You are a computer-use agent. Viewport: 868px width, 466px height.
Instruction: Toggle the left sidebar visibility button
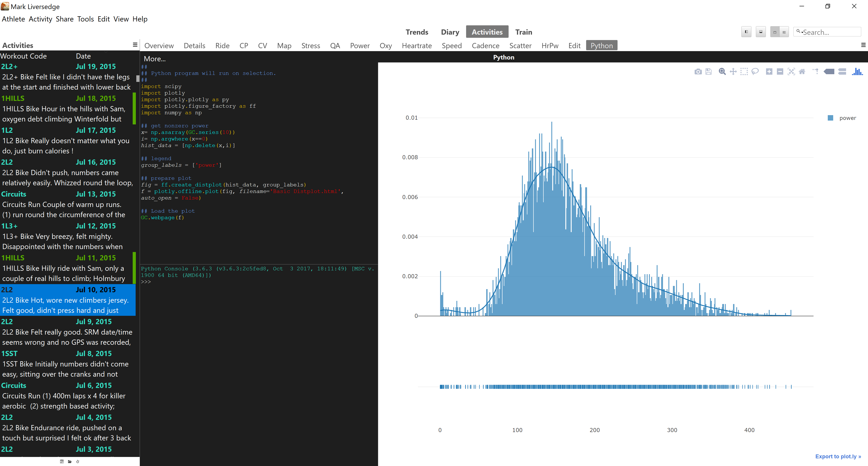pyautogui.click(x=746, y=32)
